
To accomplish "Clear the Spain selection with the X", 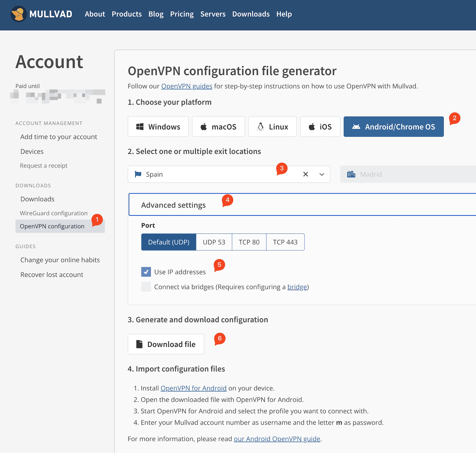I will [306, 174].
